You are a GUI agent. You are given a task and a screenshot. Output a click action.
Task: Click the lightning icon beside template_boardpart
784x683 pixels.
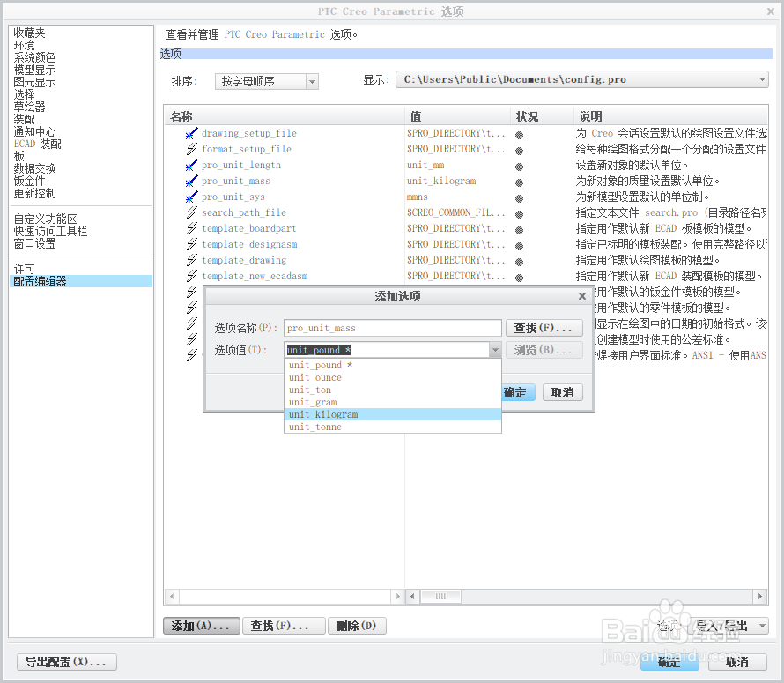pos(191,228)
